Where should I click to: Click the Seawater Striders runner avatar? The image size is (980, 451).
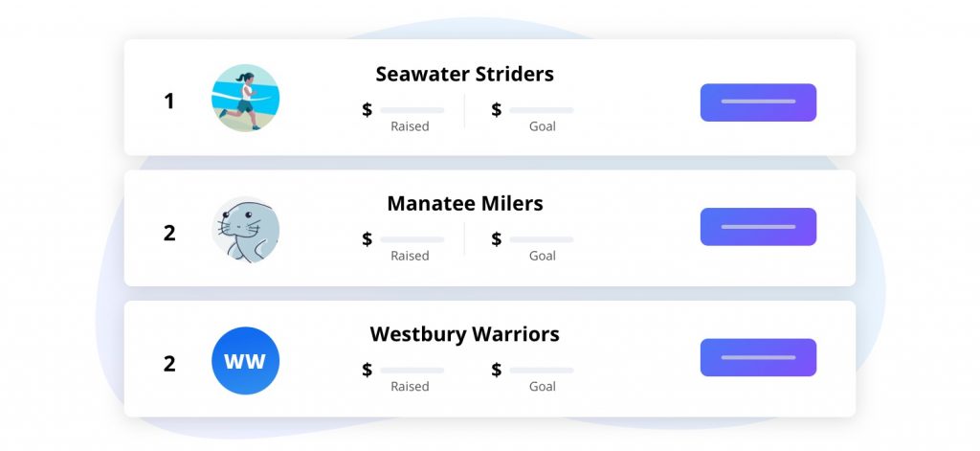245,99
